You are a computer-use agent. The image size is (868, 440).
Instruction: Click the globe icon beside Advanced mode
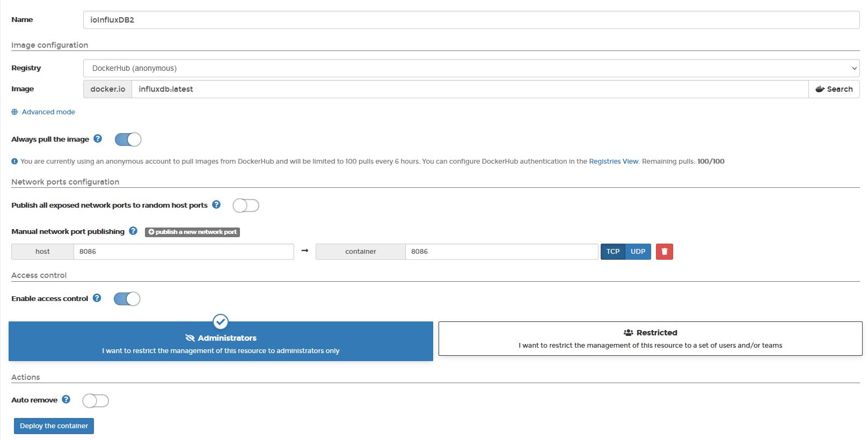point(14,112)
